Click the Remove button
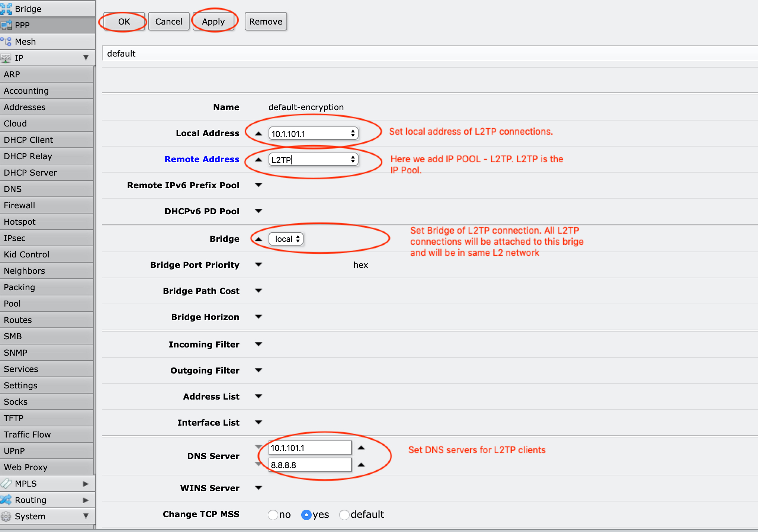Image resolution: width=758 pixels, height=532 pixels. 266,22
